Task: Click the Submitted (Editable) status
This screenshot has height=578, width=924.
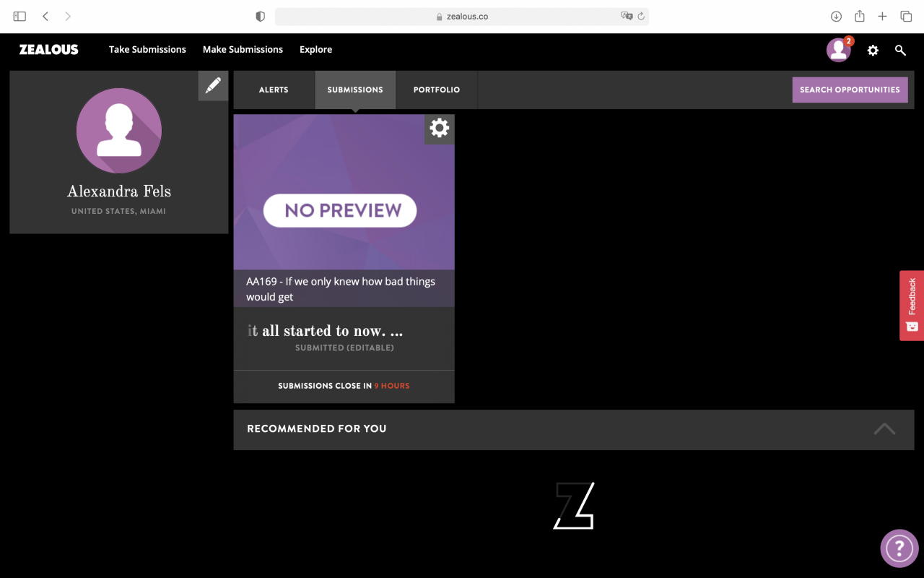Action: tap(344, 348)
